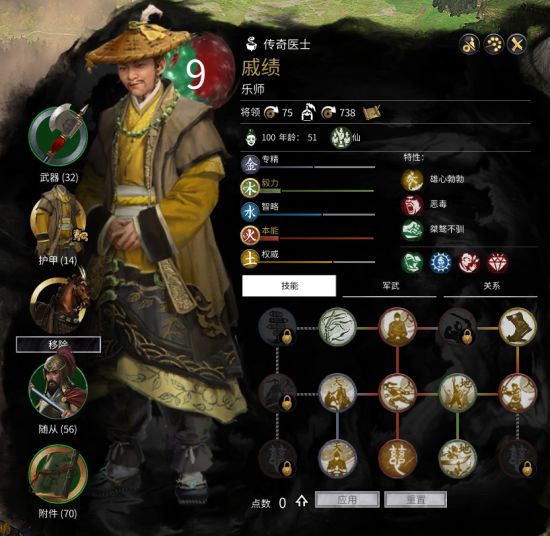Click the 雄心勃勃 trait icon

click(x=412, y=180)
